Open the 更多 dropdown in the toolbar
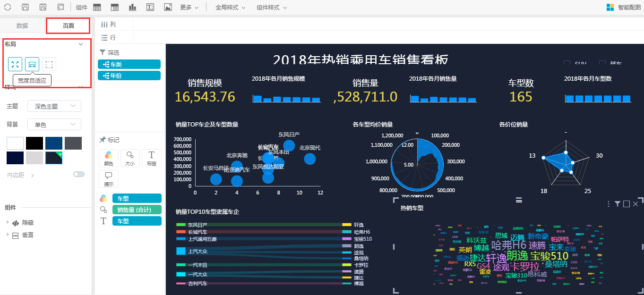The height and width of the screenshot is (295, 644). pyautogui.click(x=189, y=7)
